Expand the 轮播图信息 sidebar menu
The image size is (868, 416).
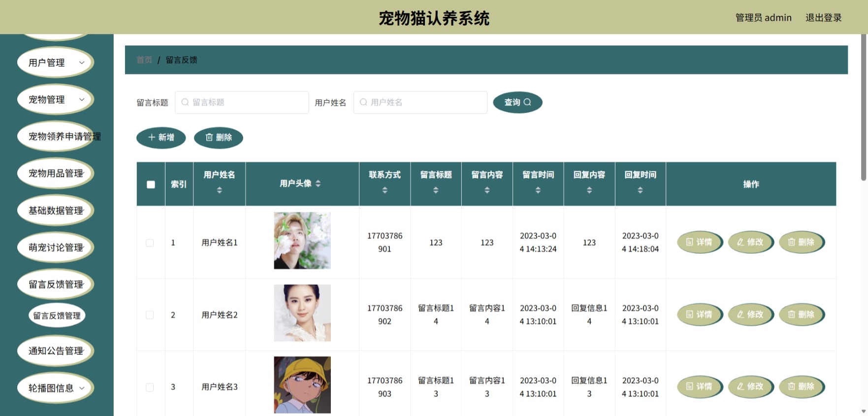pos(56,388)
